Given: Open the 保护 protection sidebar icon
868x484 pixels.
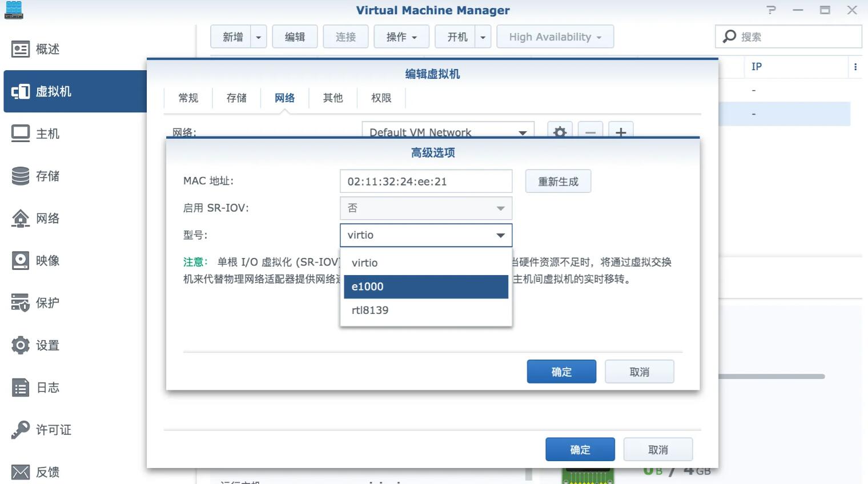Looking at the screenshot, I should 21,303.
